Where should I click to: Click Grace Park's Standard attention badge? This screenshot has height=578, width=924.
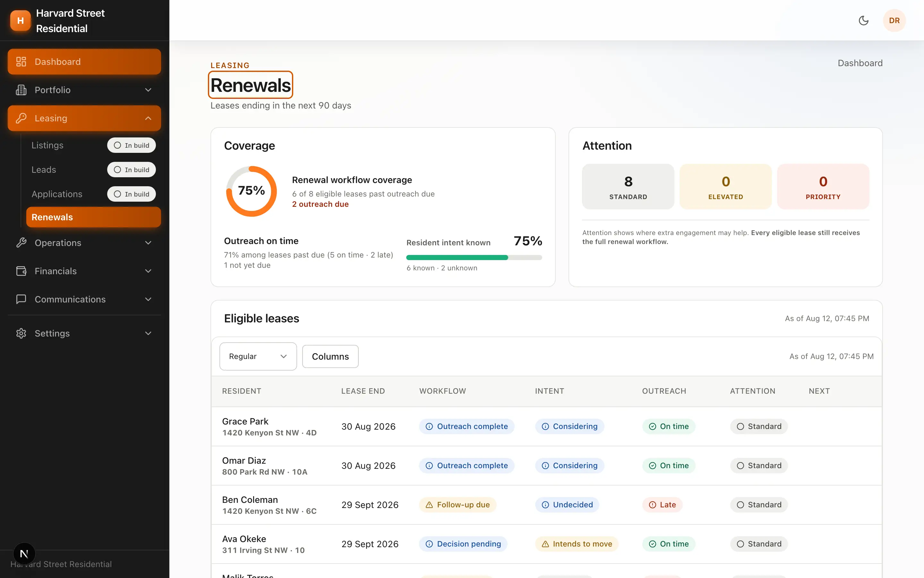759,426
